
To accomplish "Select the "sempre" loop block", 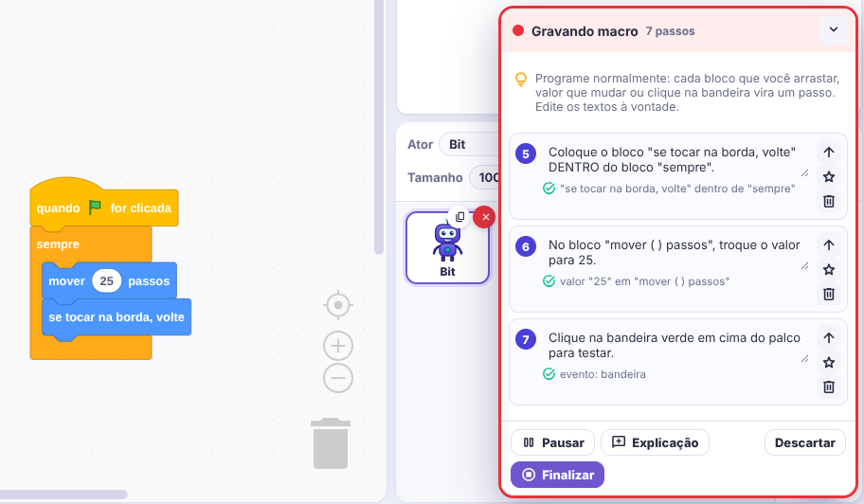I will [58, 244].
